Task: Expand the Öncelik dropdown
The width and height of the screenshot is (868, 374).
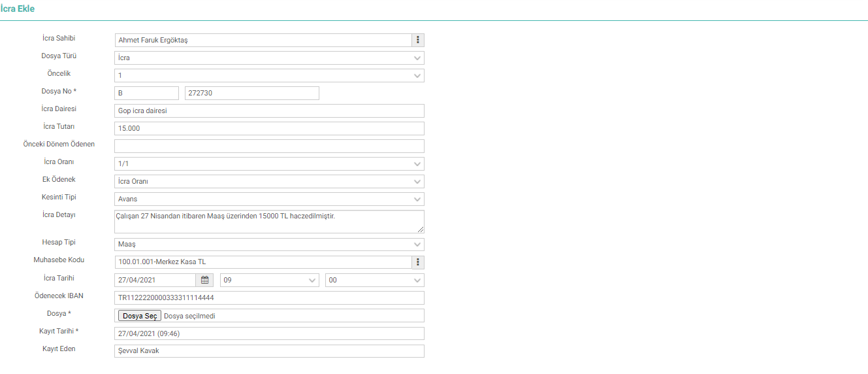Action: pyautogui.click(x=269, y=75)
